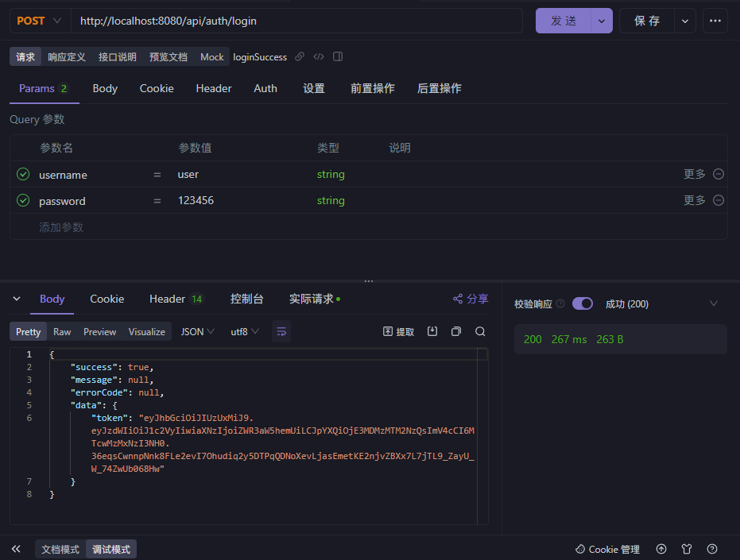
Task: Uncheck the password parameter checkbox
Action: (x=23, y=200)
